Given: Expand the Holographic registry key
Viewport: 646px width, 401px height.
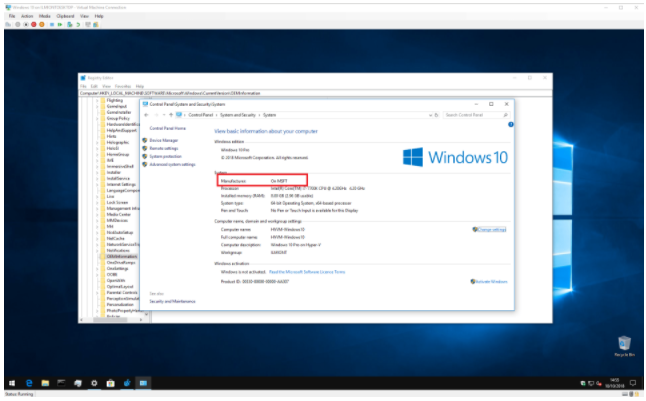Looking at the screenshot, I should [x=97, y=142].
